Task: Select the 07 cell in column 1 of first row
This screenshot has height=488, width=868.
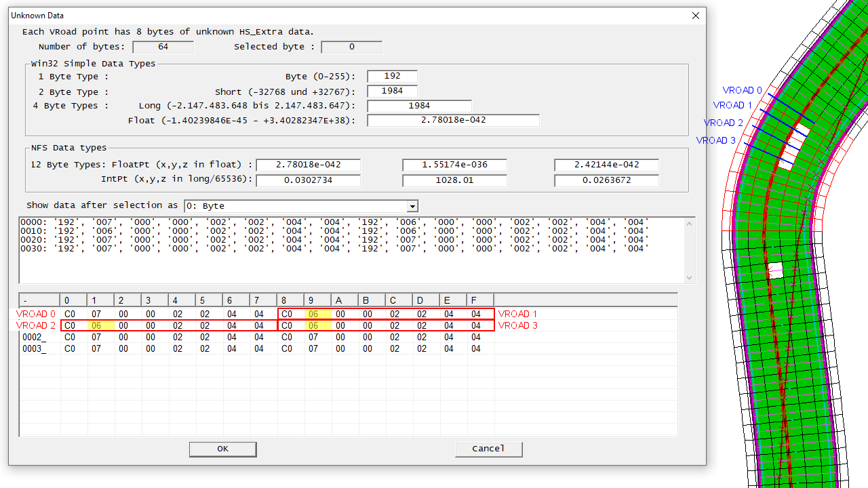Action: point(100,314)
